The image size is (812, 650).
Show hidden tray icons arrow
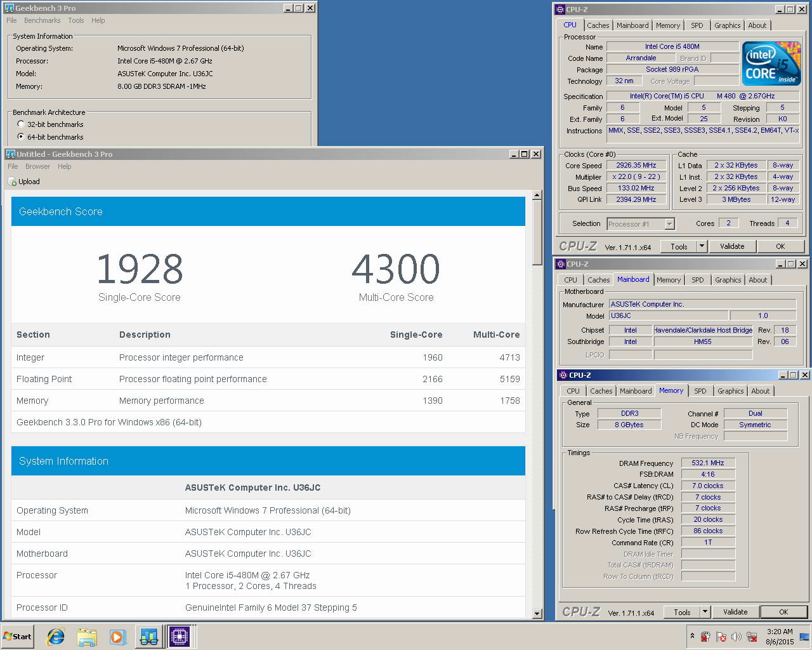pyautogui.click(x=691, y=636)
